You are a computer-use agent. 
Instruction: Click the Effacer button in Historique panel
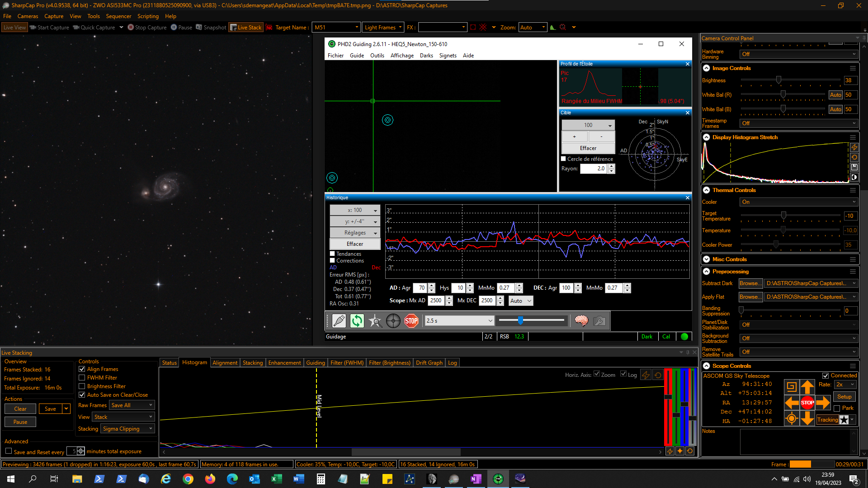pyautogui.click(x=355, y=244)
